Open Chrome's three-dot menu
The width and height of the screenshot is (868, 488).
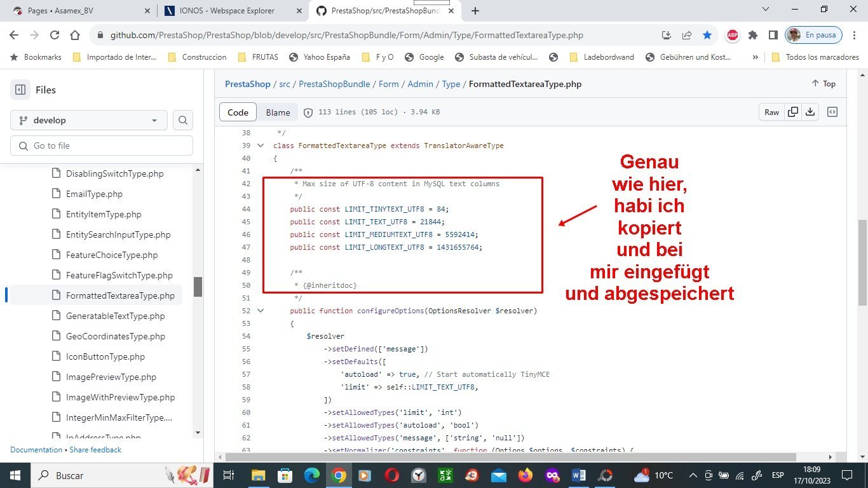tap(853, 36)
